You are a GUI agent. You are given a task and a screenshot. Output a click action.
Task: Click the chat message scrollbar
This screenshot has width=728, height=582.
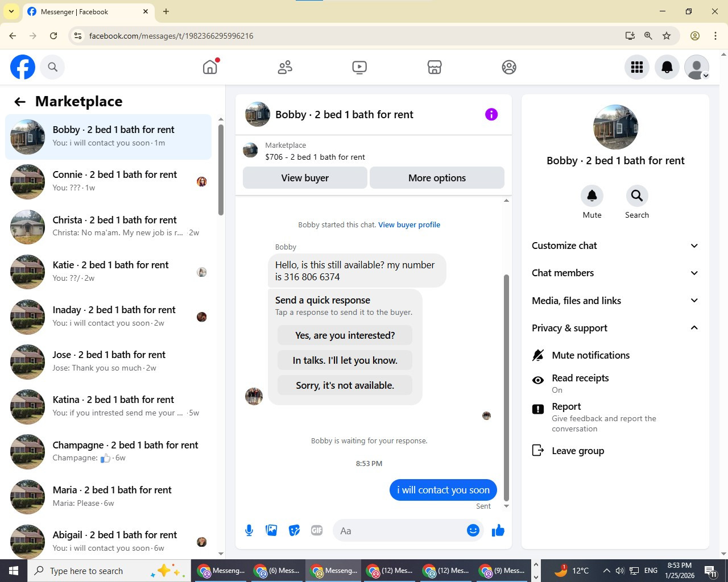point(506,388)
